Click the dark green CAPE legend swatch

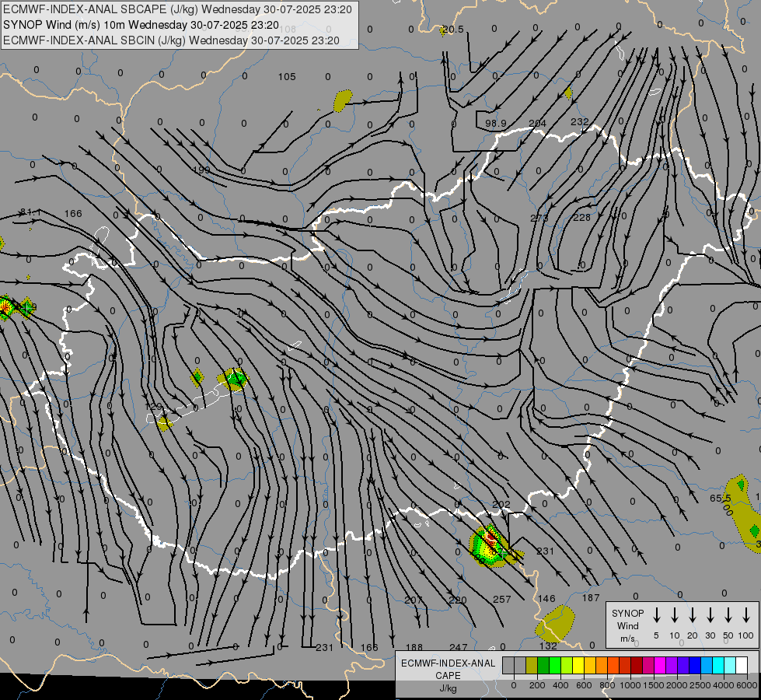[x=543, y=665]
